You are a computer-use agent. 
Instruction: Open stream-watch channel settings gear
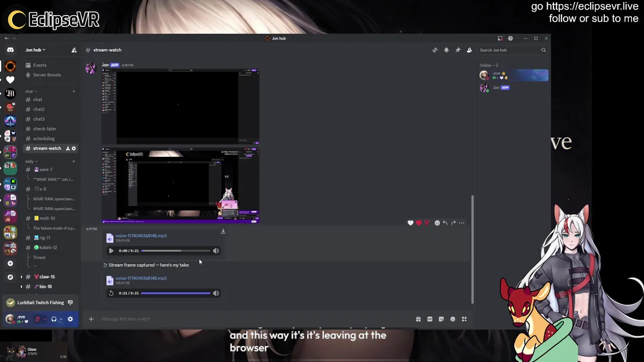click(73, 148)
